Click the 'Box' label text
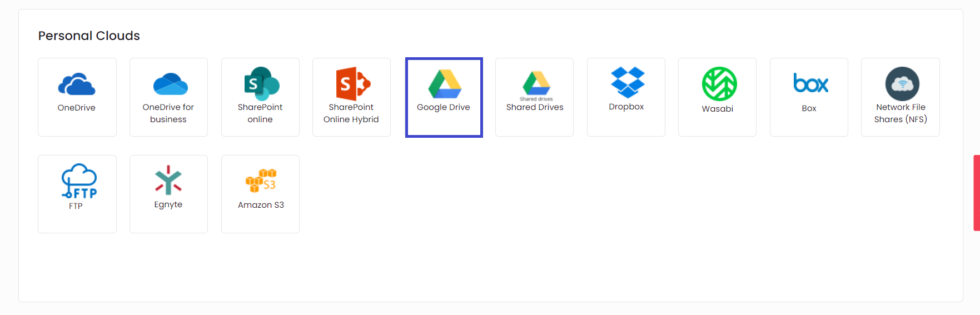The height and width of the screenshot is (315, 980). 809,108
